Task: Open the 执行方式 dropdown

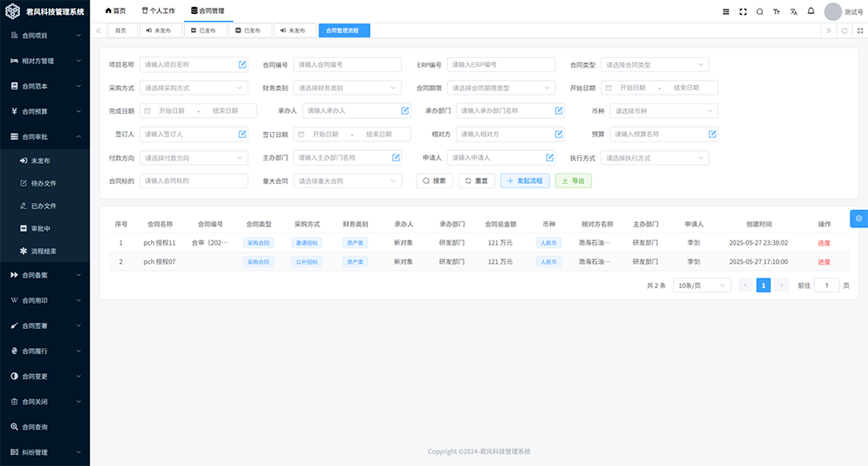Action: click(654, 158)
